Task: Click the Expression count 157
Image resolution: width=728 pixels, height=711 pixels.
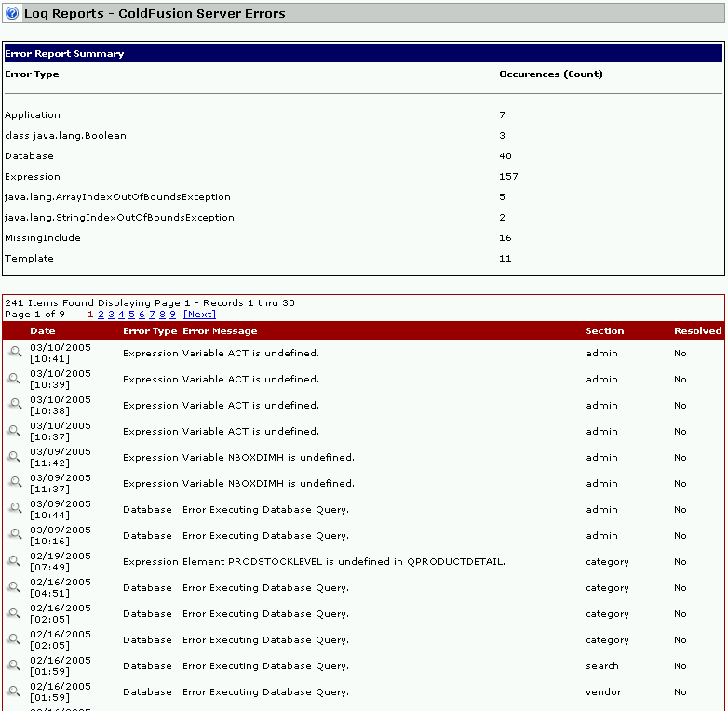Action: [x=508, y=177]
